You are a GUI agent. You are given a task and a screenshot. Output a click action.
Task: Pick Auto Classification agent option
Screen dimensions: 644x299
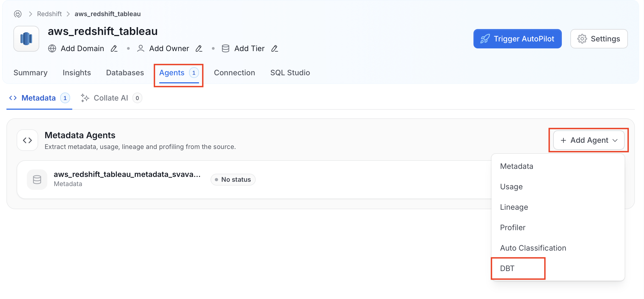(x=558, y=248)
